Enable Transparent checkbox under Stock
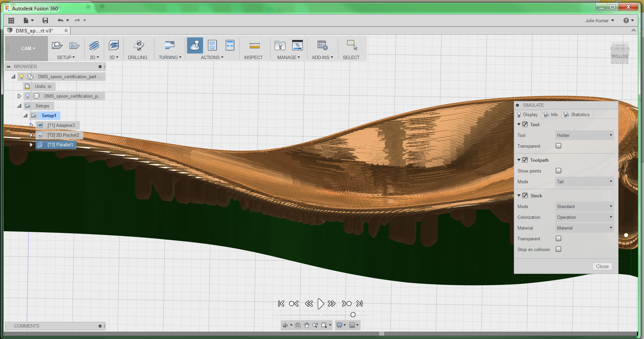Viewport: 644px width, 339px height. [x=558, y=238]
